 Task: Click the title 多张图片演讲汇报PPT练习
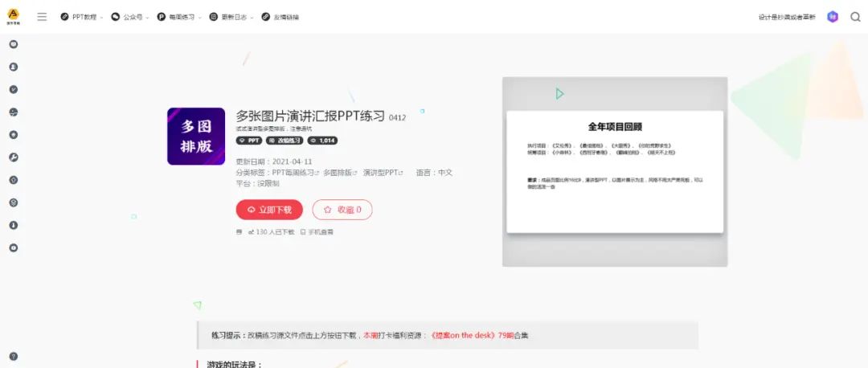(x=310, y=117)
